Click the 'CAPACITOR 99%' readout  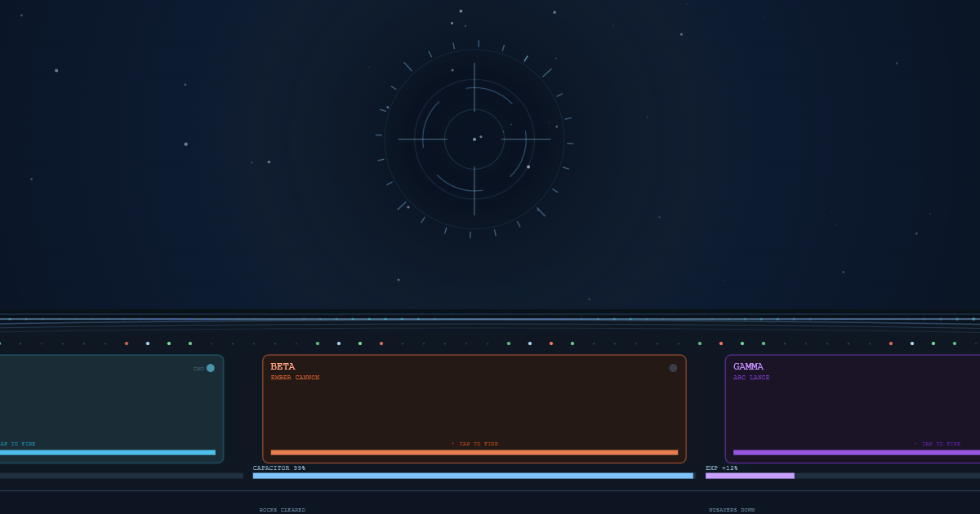click(x=279, y=468)
